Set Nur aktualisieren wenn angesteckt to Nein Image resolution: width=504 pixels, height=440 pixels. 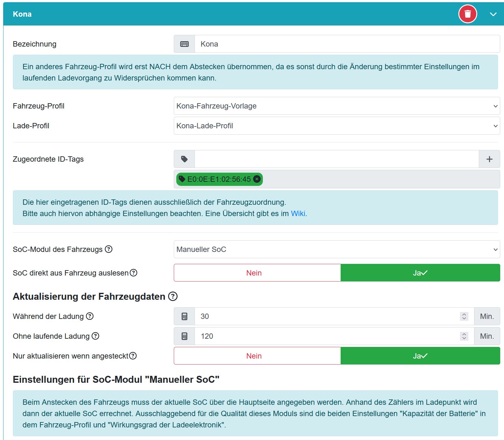click(x=257, y=356)
